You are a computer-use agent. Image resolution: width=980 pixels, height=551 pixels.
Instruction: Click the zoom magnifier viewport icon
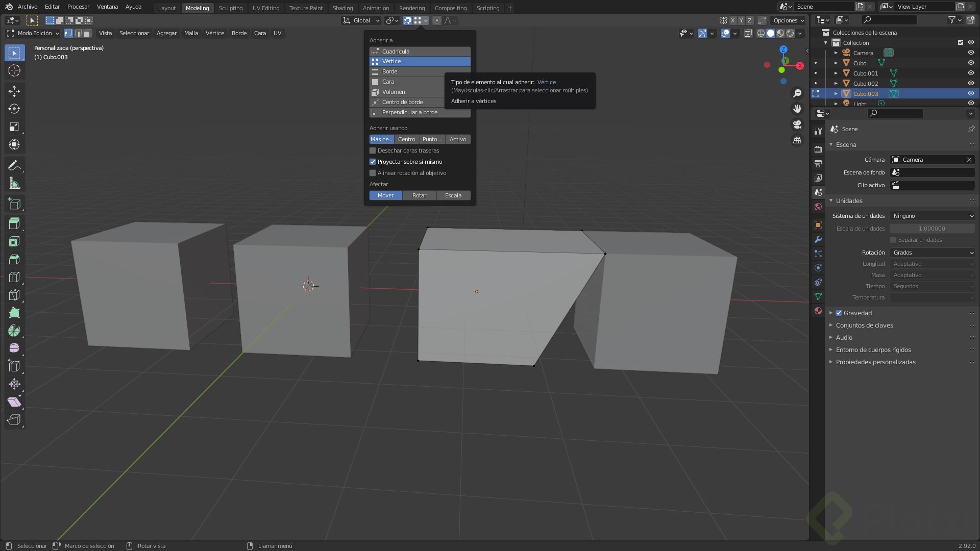pos(797,93)
